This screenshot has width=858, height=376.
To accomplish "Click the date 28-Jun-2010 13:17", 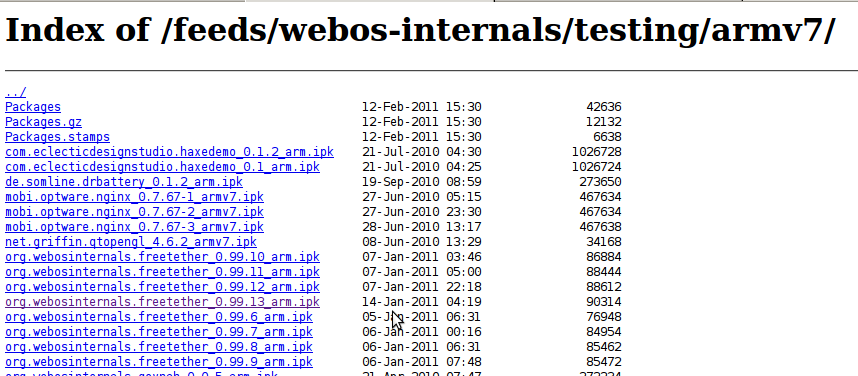I will pos(421,227).
